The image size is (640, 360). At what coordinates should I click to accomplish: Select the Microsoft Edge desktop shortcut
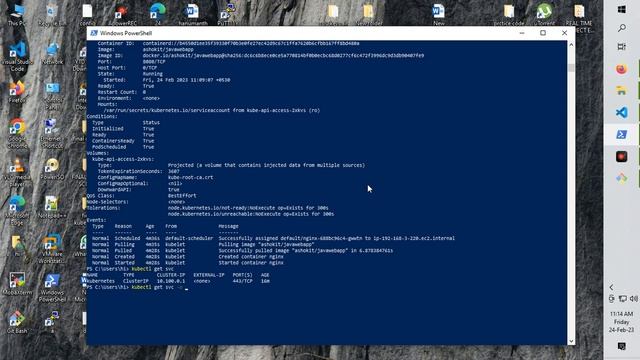[x=17, y=210]
